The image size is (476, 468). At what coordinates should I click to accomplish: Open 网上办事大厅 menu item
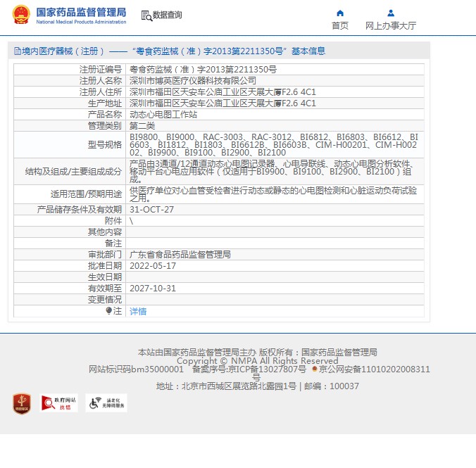pos(391,26)
